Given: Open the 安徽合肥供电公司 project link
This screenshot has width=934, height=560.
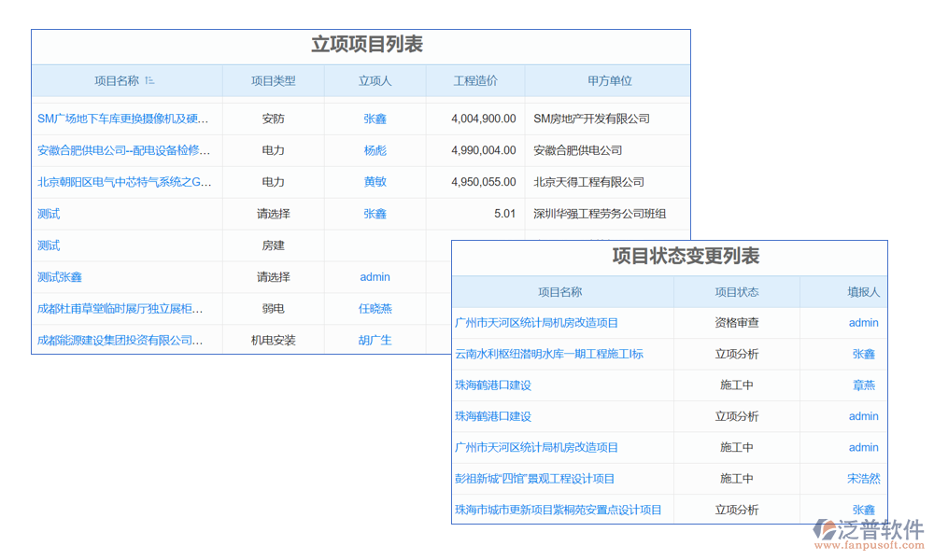Looking at the screenshot, I should 123,150.
